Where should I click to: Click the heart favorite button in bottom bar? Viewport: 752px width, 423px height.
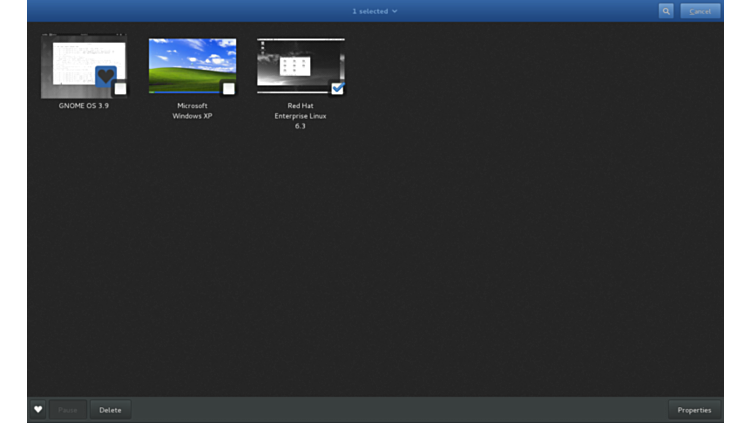click(38, 410)
